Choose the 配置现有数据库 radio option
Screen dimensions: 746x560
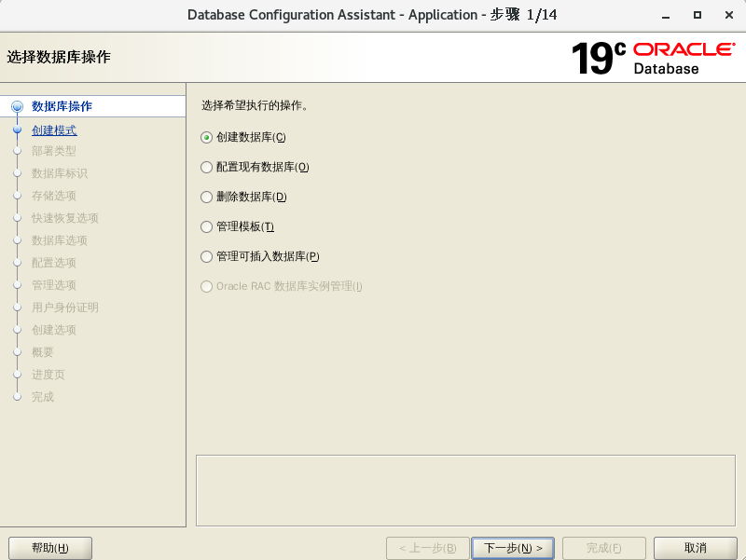click(x=207, y=167)
